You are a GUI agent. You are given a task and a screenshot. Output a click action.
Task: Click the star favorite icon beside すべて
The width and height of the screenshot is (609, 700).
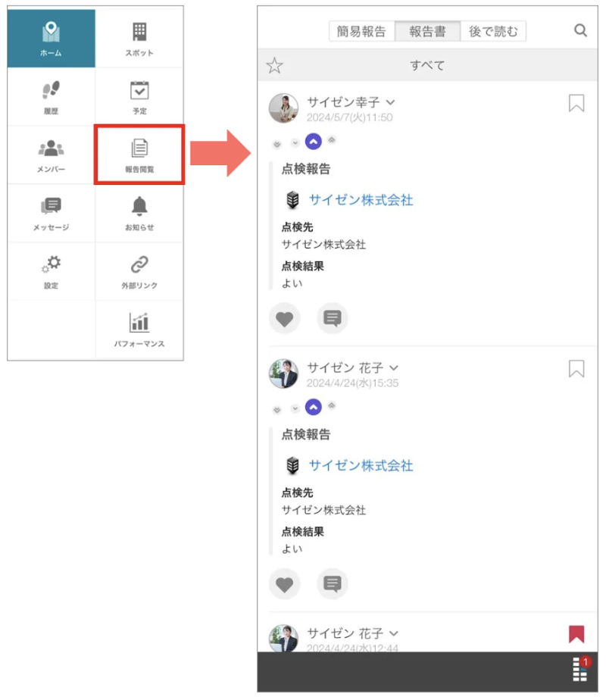(x=274, y=66)
